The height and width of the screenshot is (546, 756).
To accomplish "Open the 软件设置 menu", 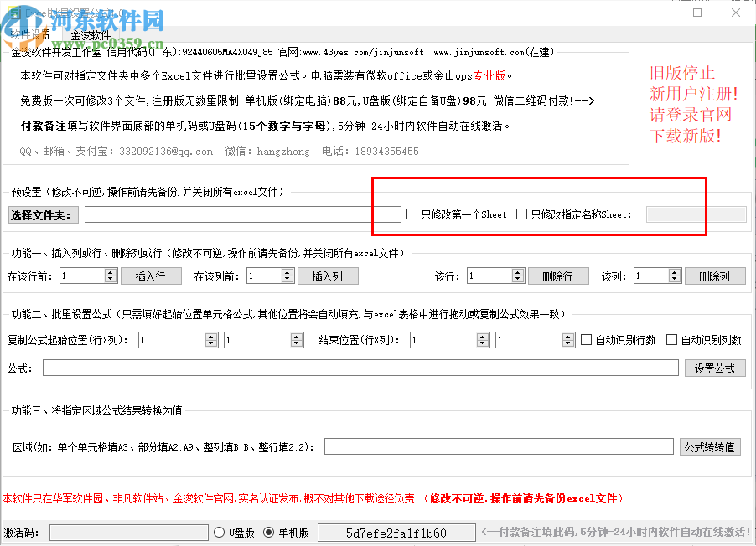I will (29, 36).
